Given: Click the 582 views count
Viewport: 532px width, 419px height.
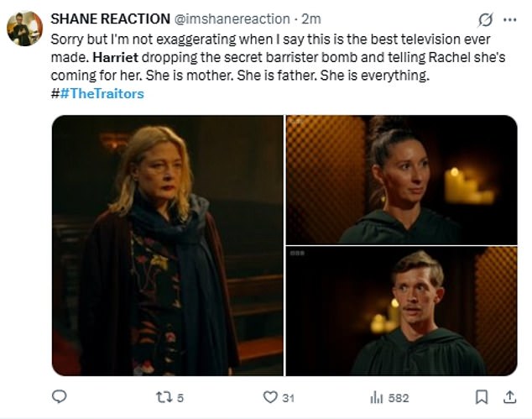Looking at the screenshot, I should click(398, 397).
